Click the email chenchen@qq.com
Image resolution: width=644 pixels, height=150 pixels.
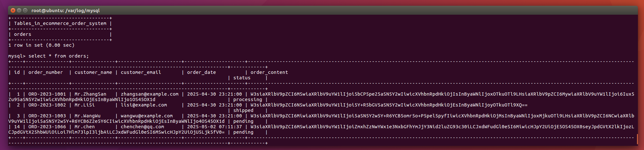pyautogui.click(x=142, y=127)
